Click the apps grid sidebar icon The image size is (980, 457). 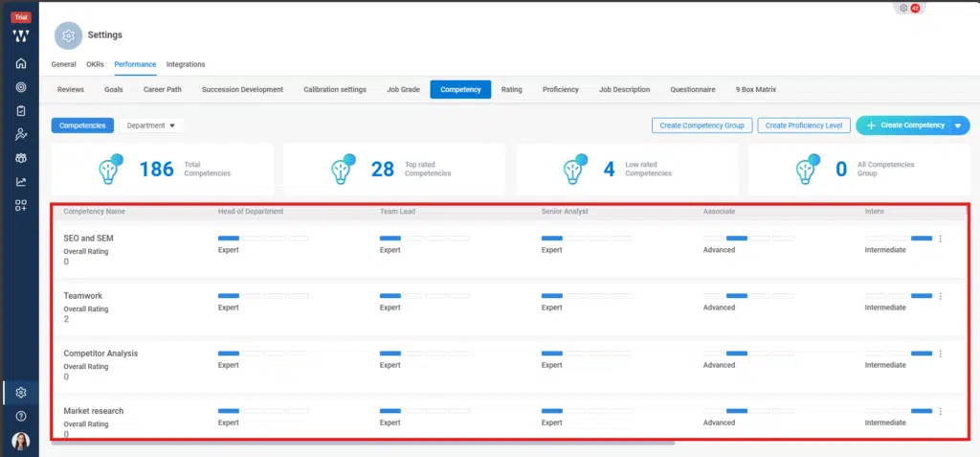(20, 204)
